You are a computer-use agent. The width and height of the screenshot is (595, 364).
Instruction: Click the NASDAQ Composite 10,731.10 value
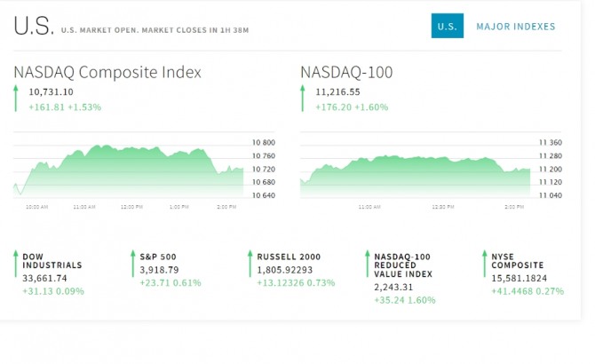[52, 91]
